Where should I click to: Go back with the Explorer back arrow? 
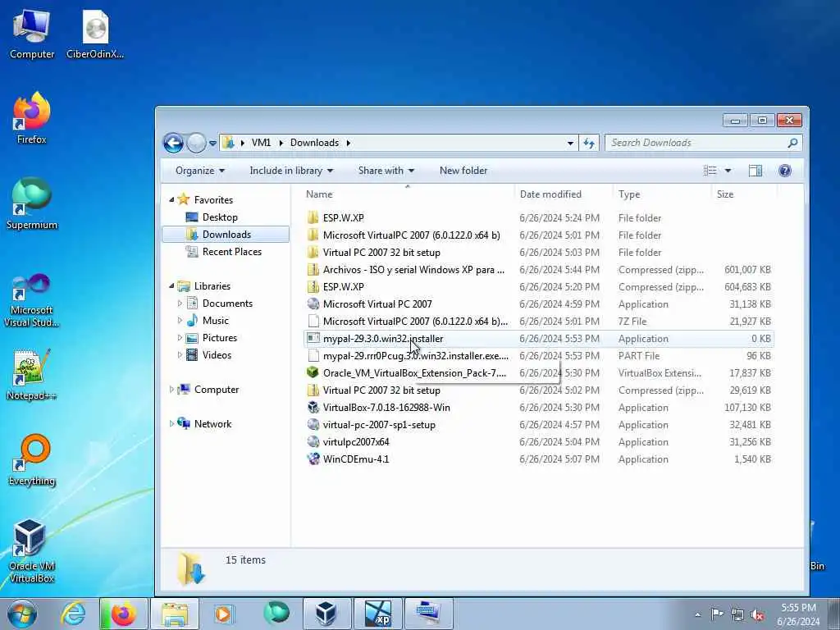click(173, 143)
